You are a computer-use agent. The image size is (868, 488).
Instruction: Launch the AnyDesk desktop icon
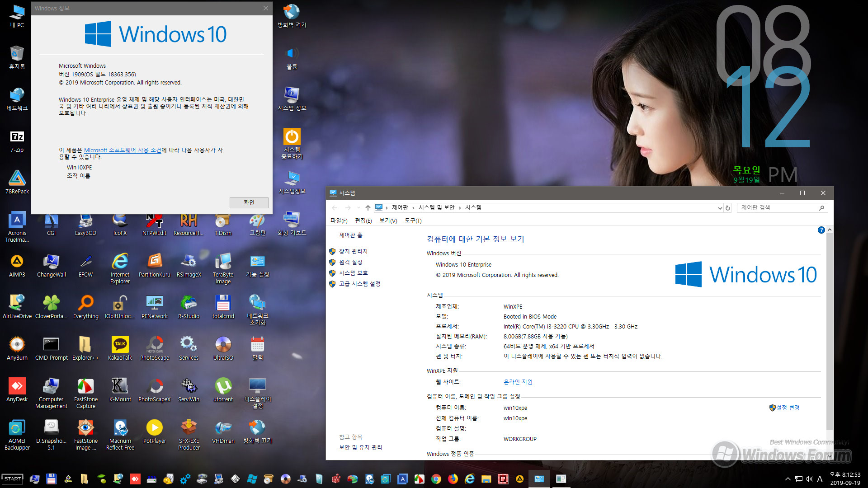pos(17,390)
